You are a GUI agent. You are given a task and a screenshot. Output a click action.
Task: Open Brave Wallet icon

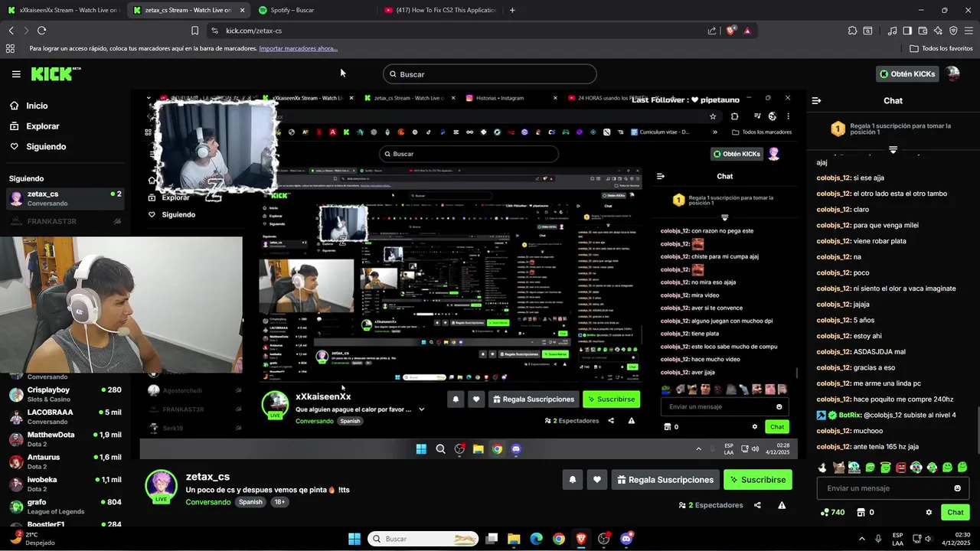pyautogui.click(x=923, y=31)
